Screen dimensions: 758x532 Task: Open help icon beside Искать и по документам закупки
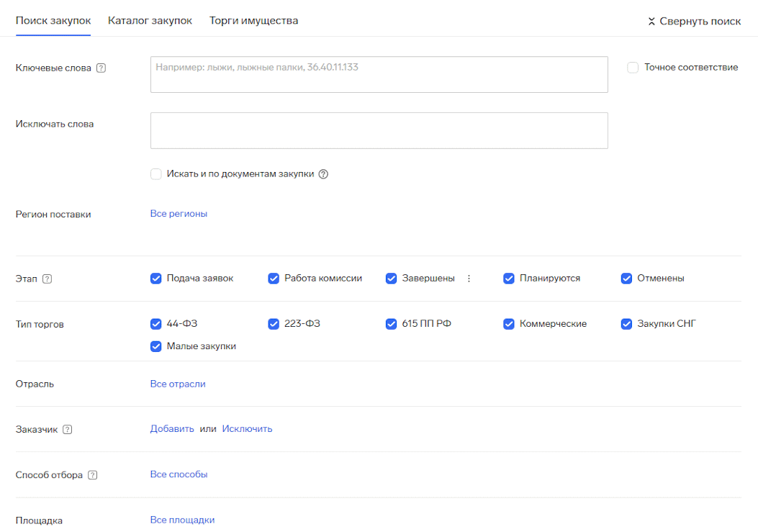point(323,174)
